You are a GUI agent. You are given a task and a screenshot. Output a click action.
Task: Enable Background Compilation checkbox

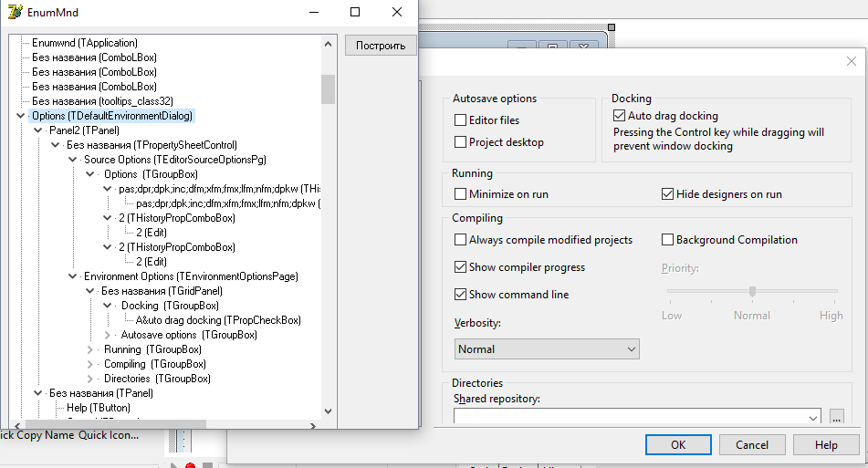667,240
